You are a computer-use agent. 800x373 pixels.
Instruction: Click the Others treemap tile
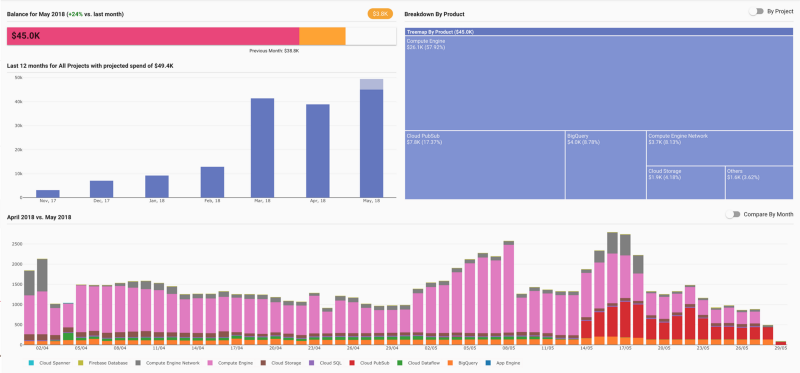(x=759, y=183)
